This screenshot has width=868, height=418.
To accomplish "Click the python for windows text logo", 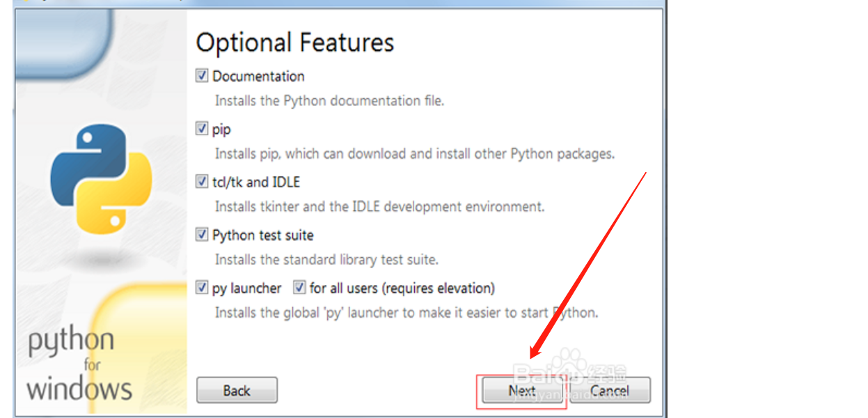I will [x=79, y=366].
